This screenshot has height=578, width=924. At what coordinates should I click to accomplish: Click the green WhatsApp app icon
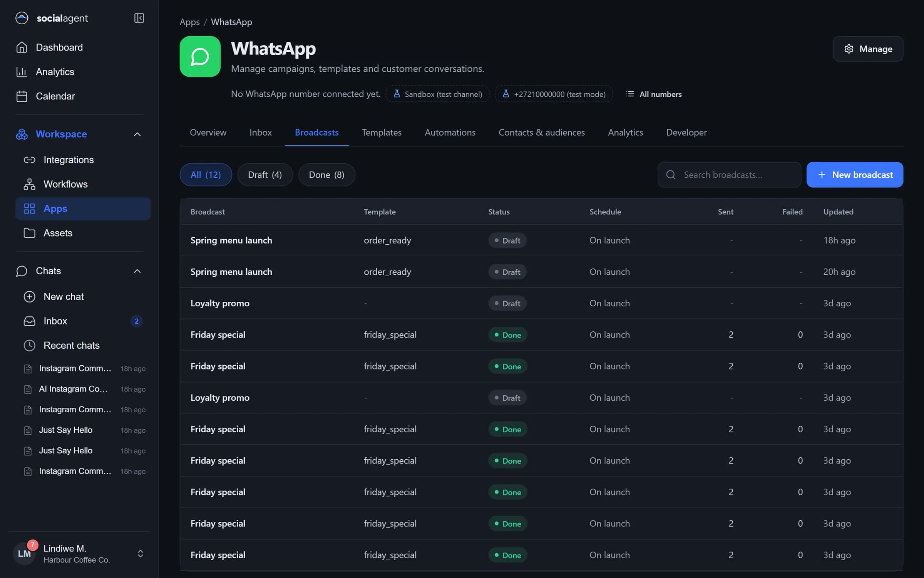pos(200,57)
